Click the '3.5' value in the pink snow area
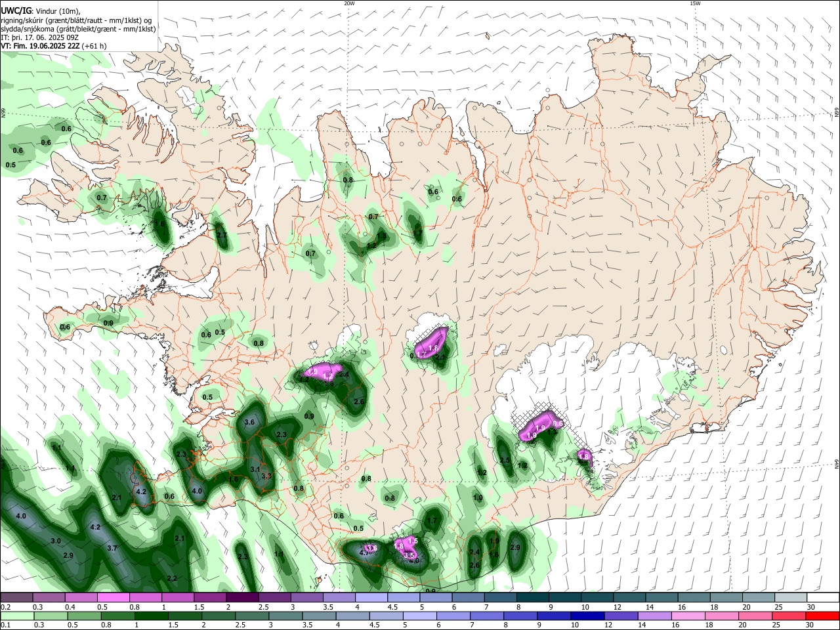This screenshot has height=630, width=840. click(409, 555)
